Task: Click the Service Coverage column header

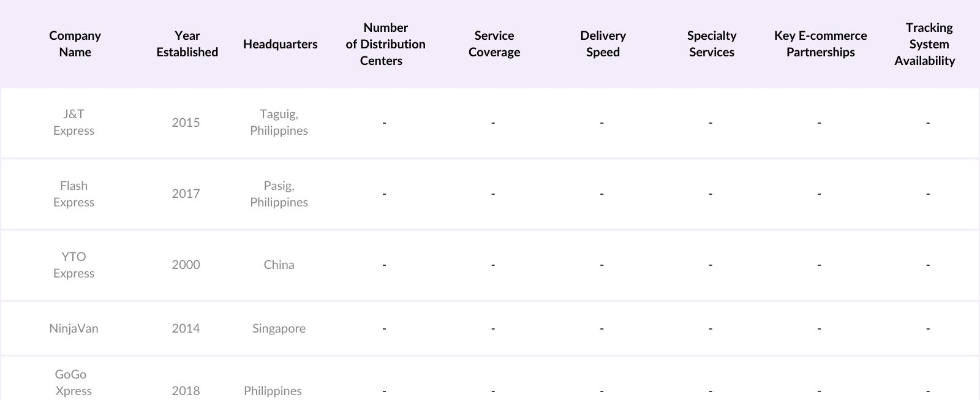Action: point(494,44)
